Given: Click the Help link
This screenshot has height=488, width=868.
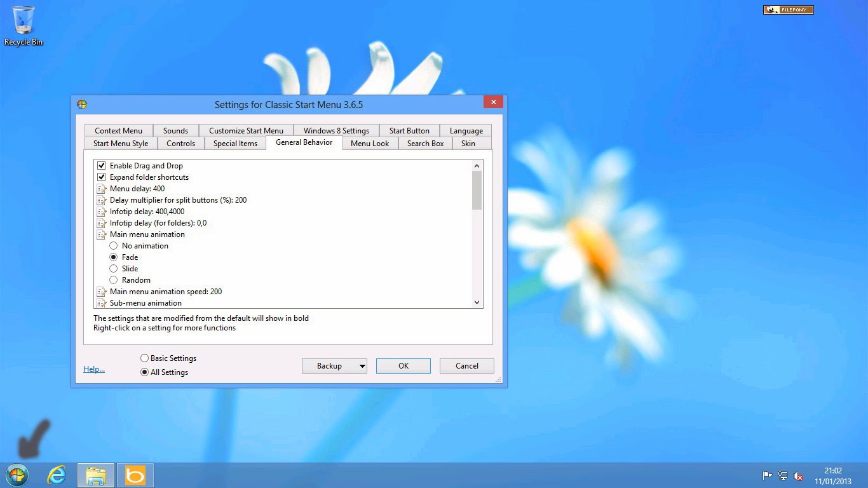Looking at the screenshot, I should tap(93, 369).
